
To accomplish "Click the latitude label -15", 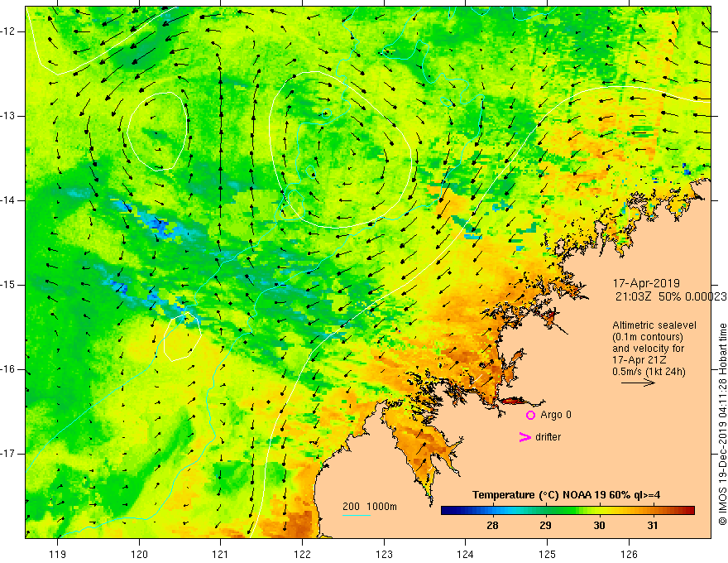I will point(8,285).
